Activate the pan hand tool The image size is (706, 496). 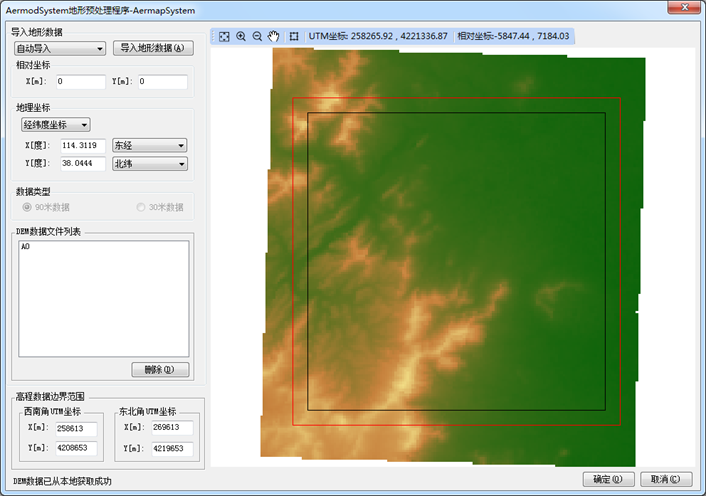pyautogui.click(x=273, y=36)
